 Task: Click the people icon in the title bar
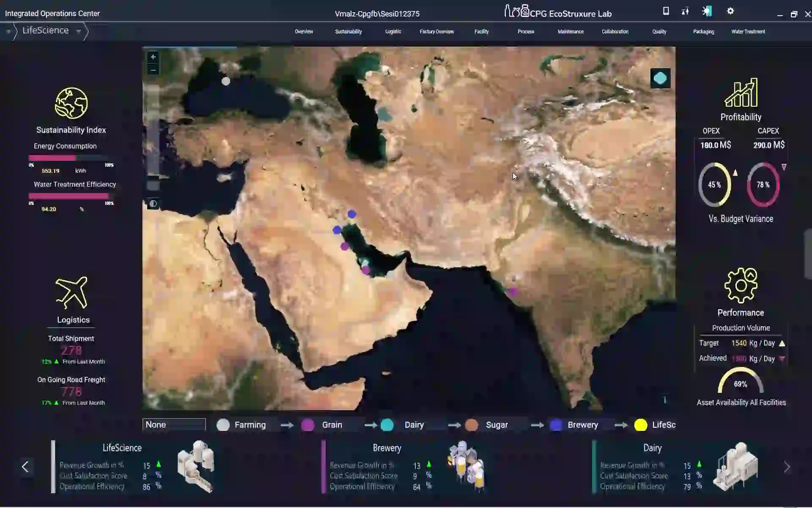685,11
